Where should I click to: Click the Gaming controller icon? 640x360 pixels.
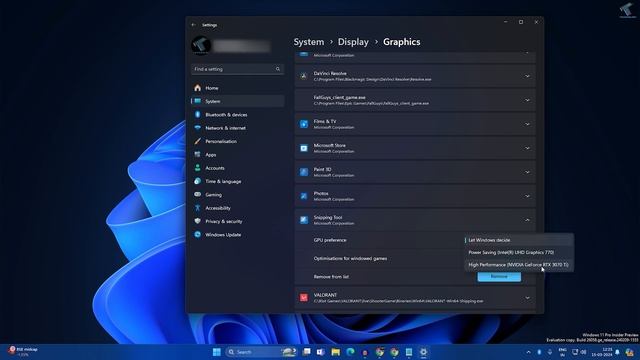198,195
